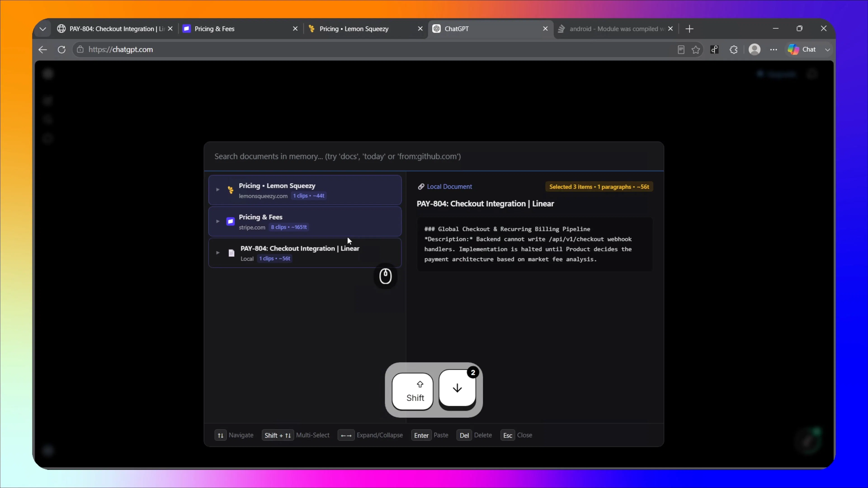Click the 1 clips ~44t badge

[309, 196]
